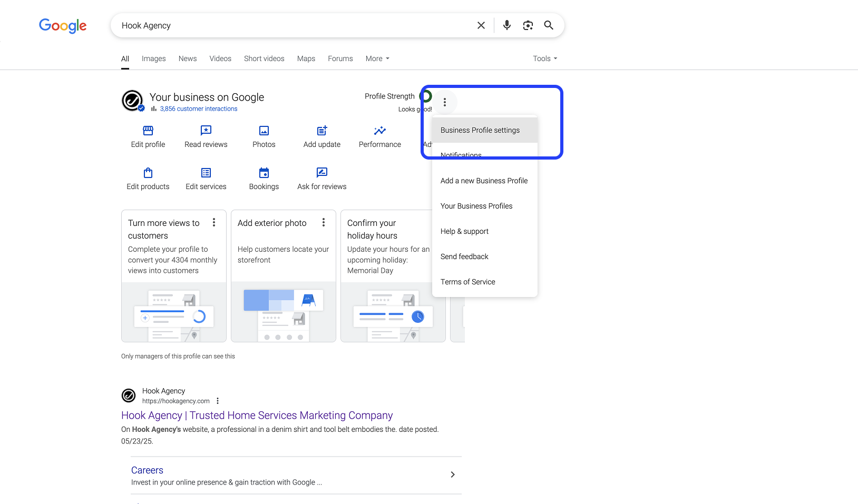The width and height of the screenshot is (858, 504).
Task: Click the business profile three-dot menu button
Action: pos(445,102)
